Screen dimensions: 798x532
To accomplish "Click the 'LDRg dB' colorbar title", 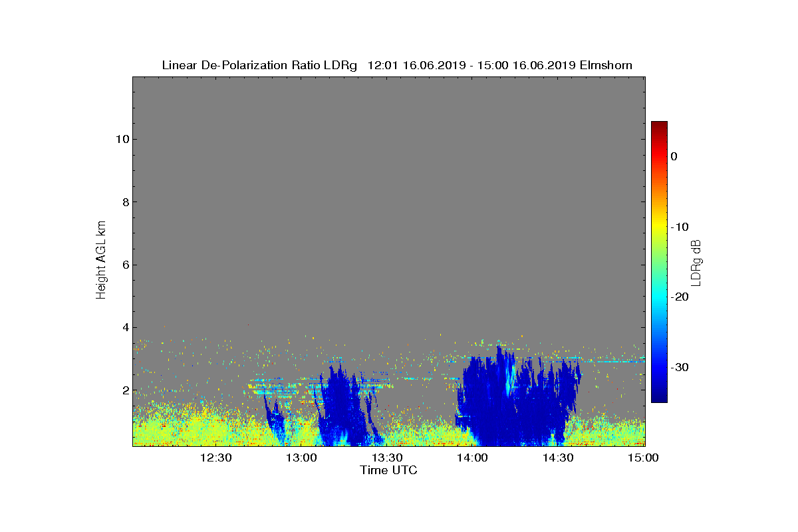I will pos(696,262).
